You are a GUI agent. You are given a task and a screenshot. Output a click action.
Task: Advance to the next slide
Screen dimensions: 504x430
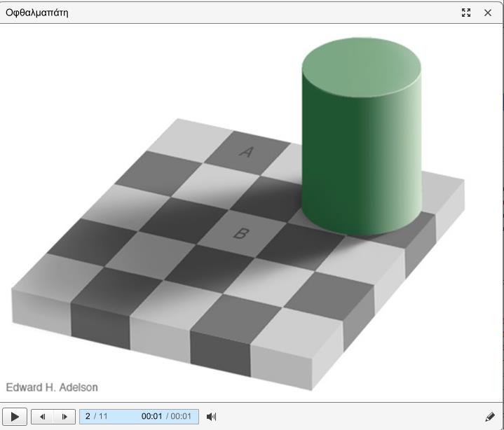pyautogui.click(x=64, y=417)
